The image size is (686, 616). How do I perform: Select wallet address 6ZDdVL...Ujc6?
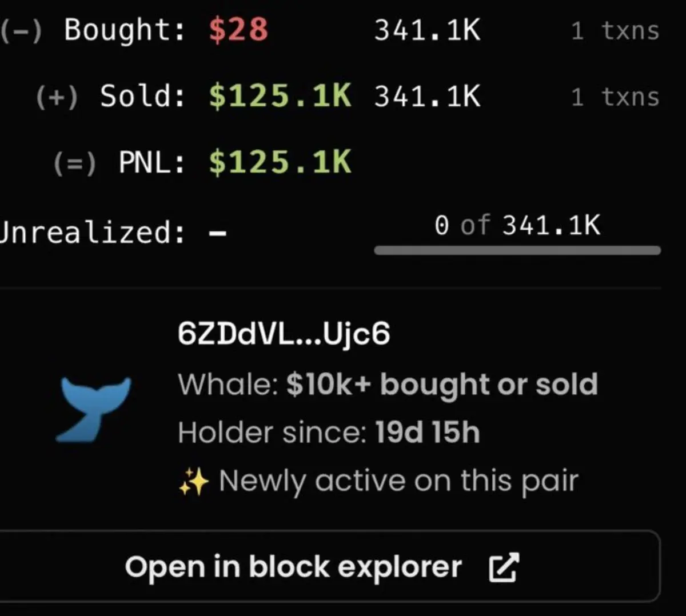coord(284,334)
